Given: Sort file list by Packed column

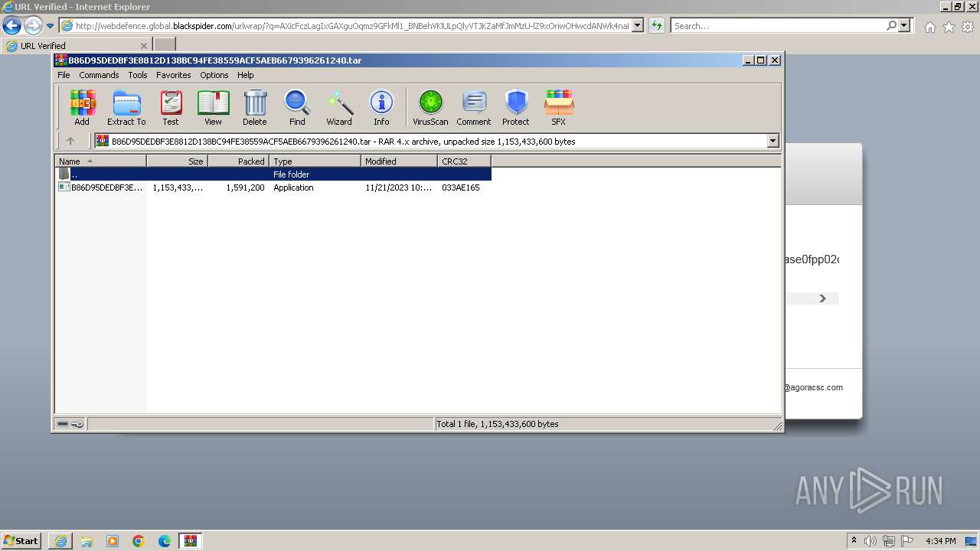Looking at the screenshot, I should [x=238, y=161].
